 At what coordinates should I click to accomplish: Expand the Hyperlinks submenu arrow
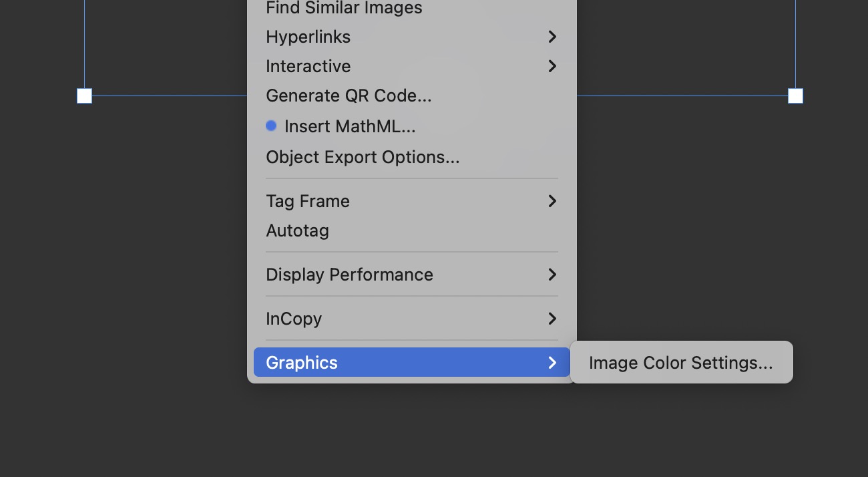click(x=552, y=37)
